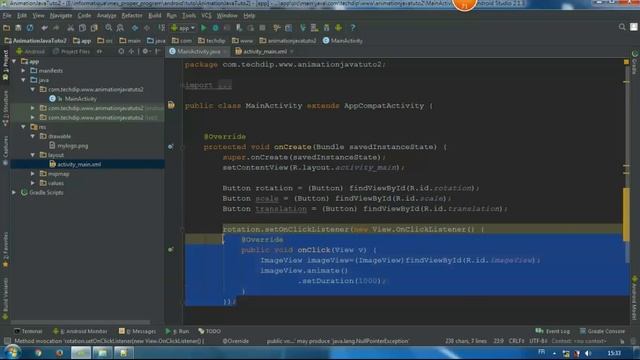
Task: Collapse the res folder
Action: pyautogui.click(x=24, y=127)
